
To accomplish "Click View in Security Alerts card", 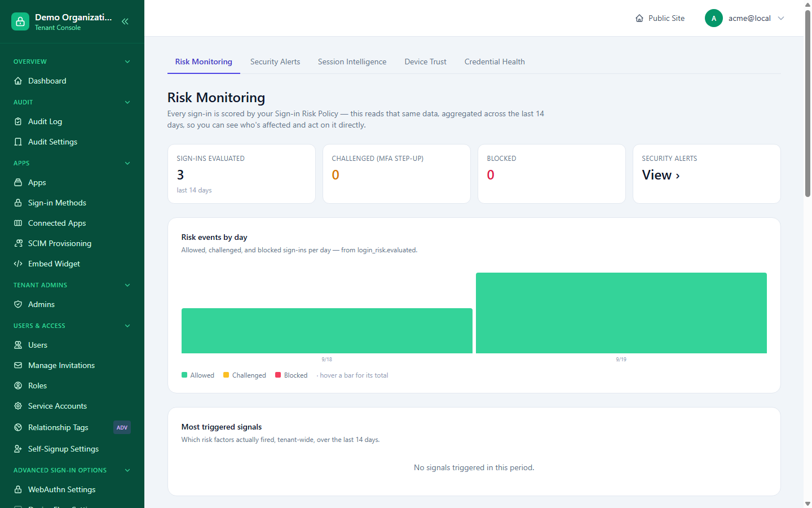I will coord(661,175).
